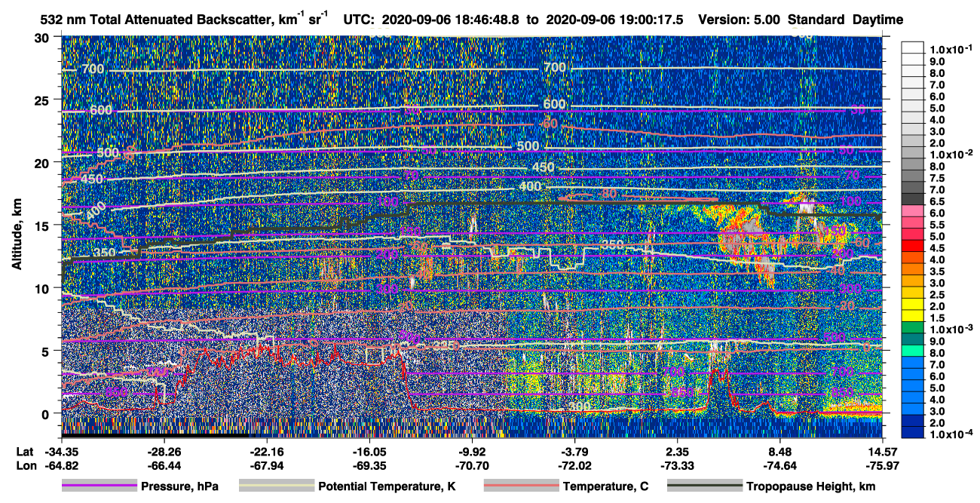
Task: Click the 'Lon' axis label
Action: pos(25,465)
